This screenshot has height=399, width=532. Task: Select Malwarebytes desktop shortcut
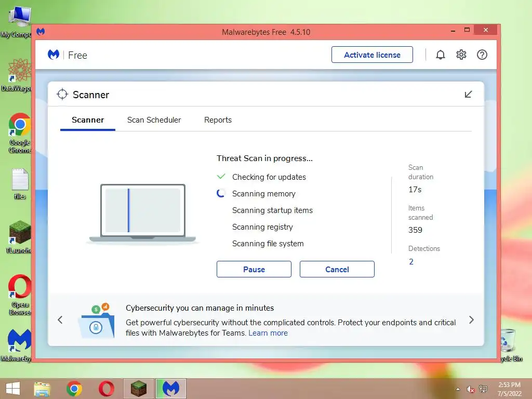(17, 345)
